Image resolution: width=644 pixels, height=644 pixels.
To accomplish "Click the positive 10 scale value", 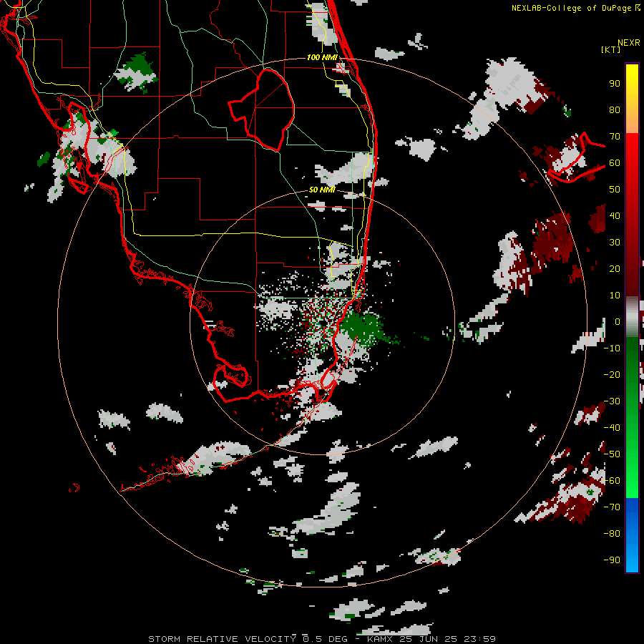I will click(x=615, y=296).
